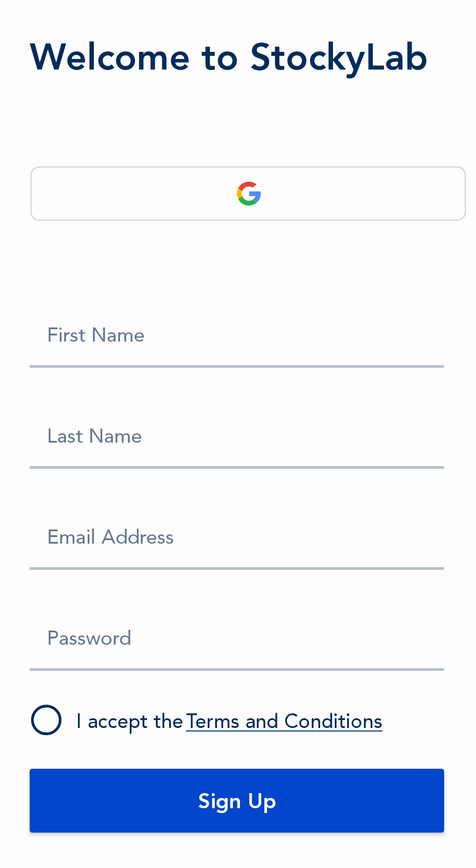Click the "Sign Up" text label
The height and width of the screenshot is (868, 476).
[237, 801]
